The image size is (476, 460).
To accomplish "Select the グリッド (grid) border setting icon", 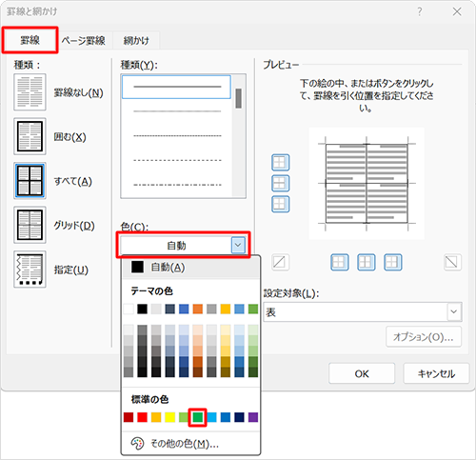I will coord(30,225).
